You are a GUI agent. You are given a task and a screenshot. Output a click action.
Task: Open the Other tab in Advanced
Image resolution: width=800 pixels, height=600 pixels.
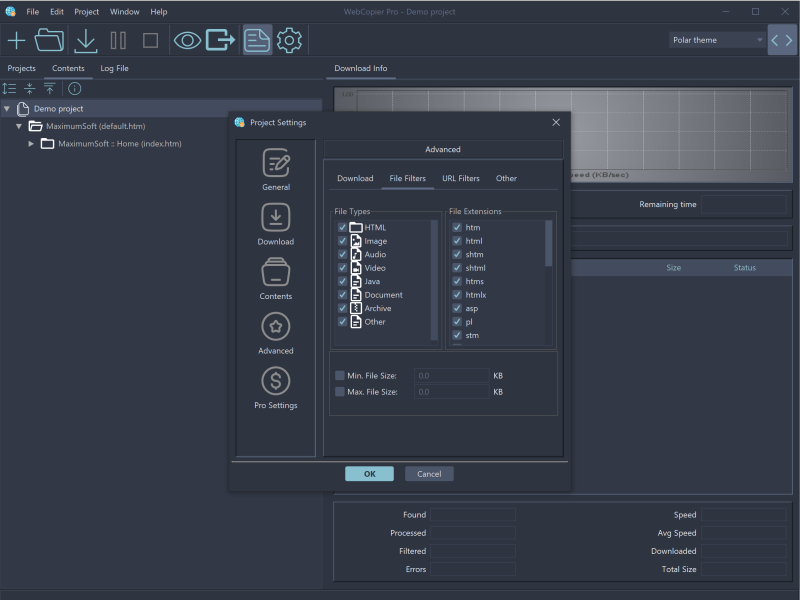tap(506, 179)
